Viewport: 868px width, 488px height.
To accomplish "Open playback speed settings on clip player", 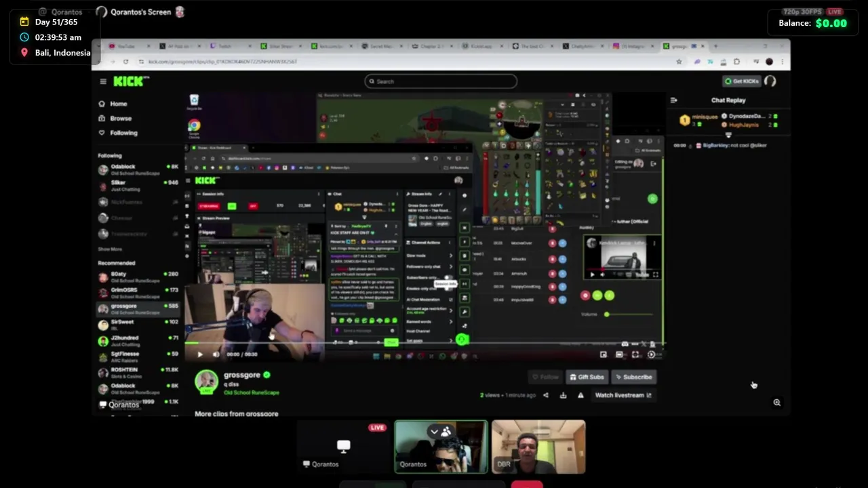I will (x=652, y=354).
